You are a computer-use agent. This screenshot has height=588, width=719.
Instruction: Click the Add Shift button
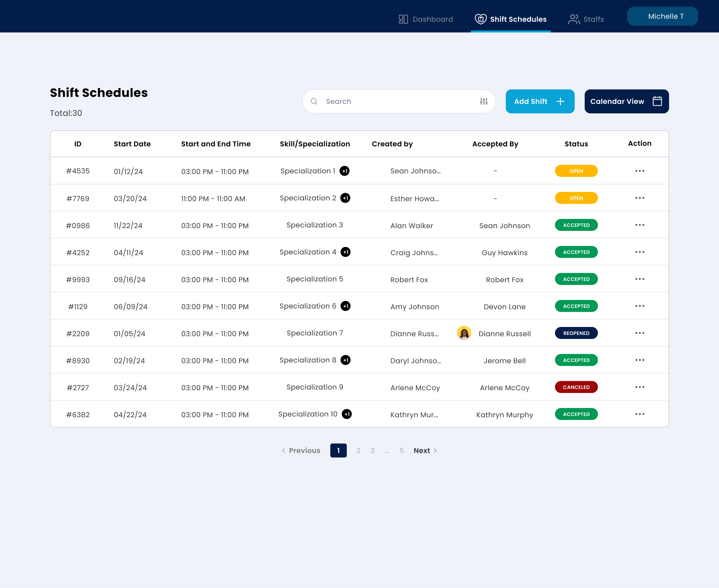click(x=540, y=101)
